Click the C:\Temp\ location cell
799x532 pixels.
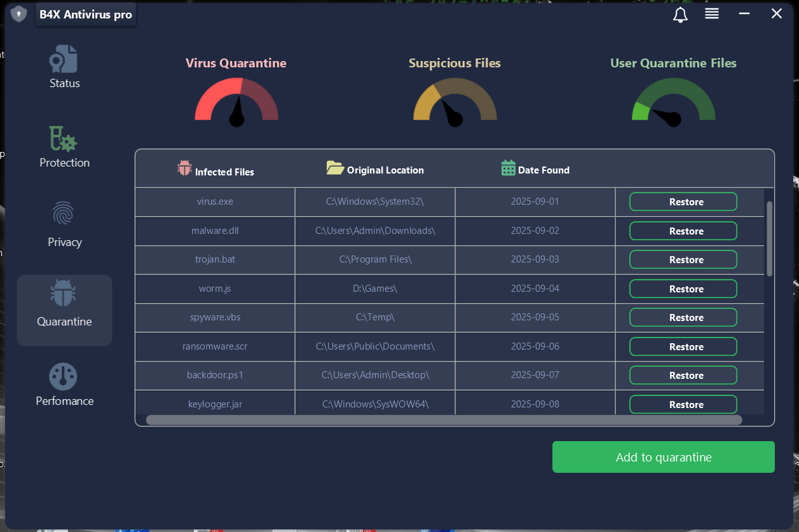(x=375, y=317)
